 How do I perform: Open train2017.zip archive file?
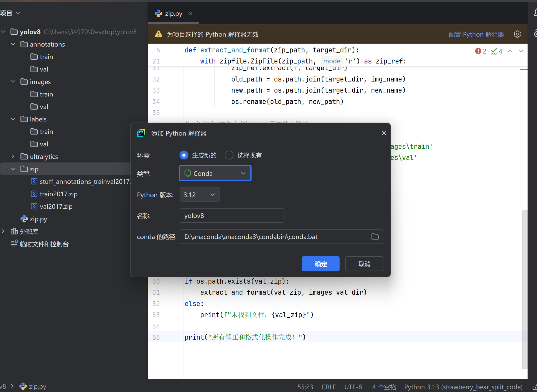point(58,194)
